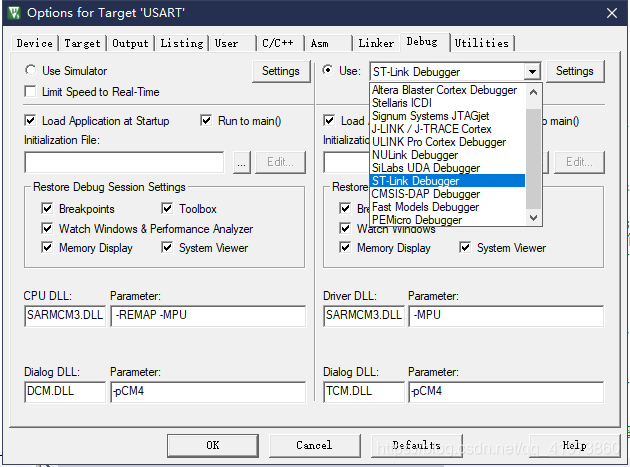Viewport: 630px width, 467px height.
Task: Switch to the Device tab
Action: [35, 43]
